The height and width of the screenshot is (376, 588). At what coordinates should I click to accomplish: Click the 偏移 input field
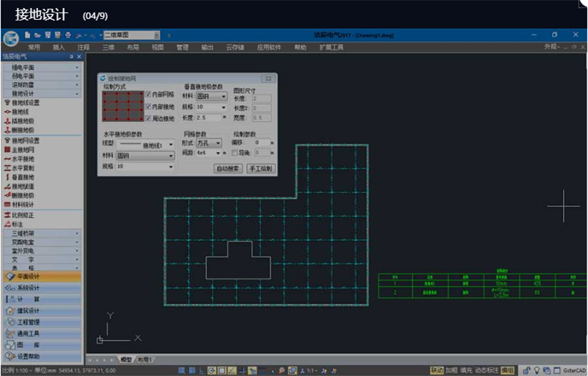coord(261,142)
